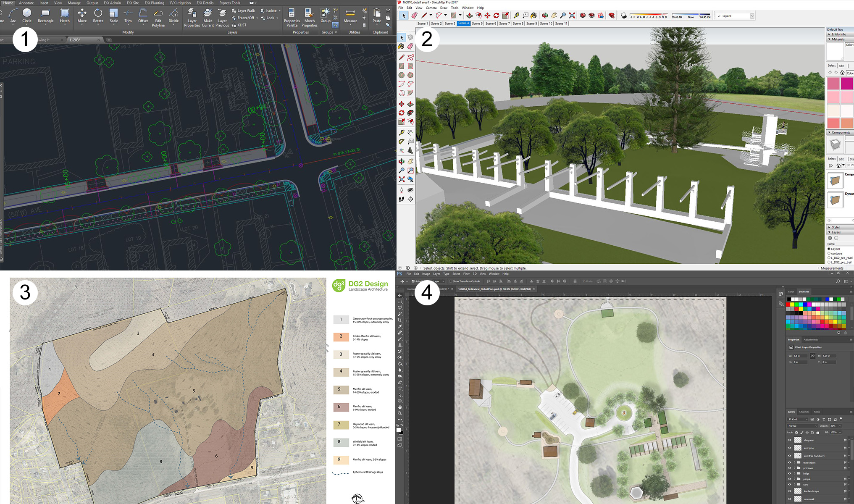854x504 pixels.
Task: Choose the Select arrow in SketchUp top toolbar
Action: point(403,16)
